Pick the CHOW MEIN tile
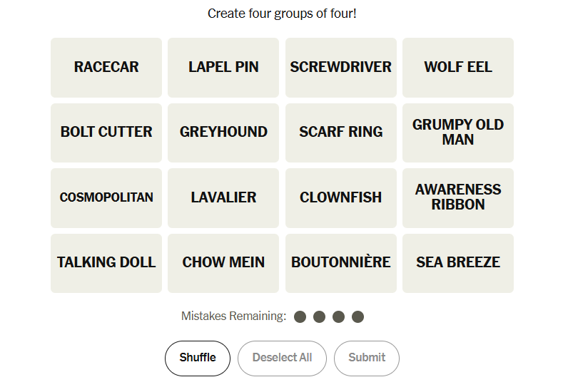 [223, 263]
